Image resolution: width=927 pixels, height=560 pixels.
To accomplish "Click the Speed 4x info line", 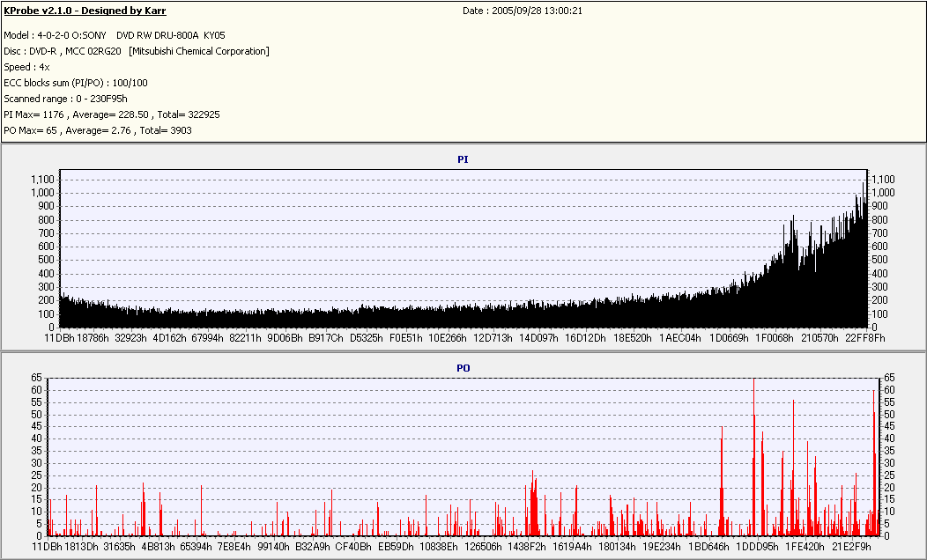I will (x=26, y=67).
